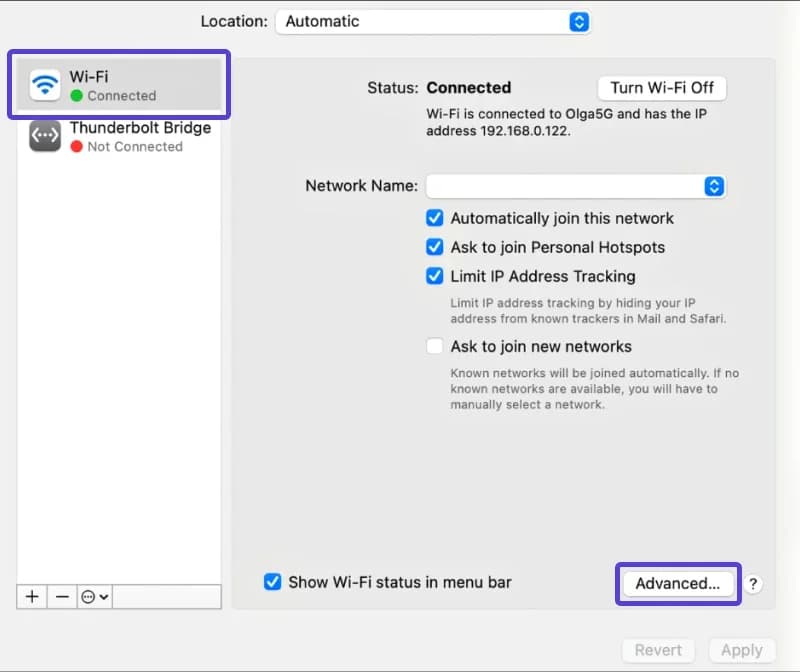800x672 pixels.
Task: Click Turn Wi-Fi Off
Action: click(x=661, y=88)
